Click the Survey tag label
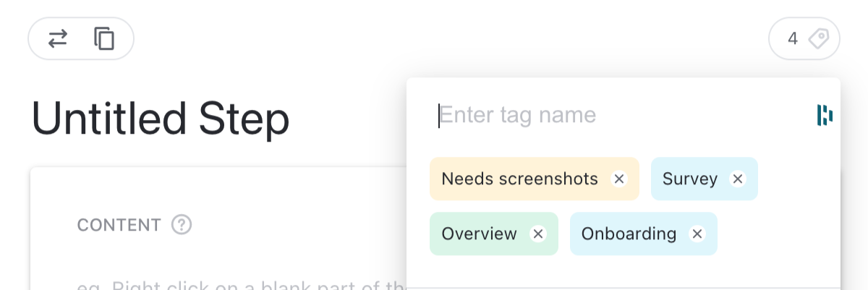This screenshot has width=868, height=290. coord(689,179)
